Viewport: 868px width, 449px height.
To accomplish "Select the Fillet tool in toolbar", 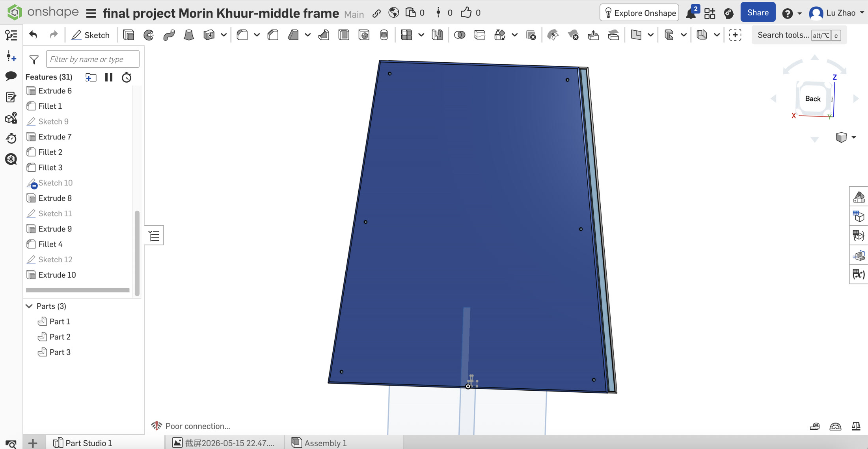I will pyautogui.click(x=242, y=35).
